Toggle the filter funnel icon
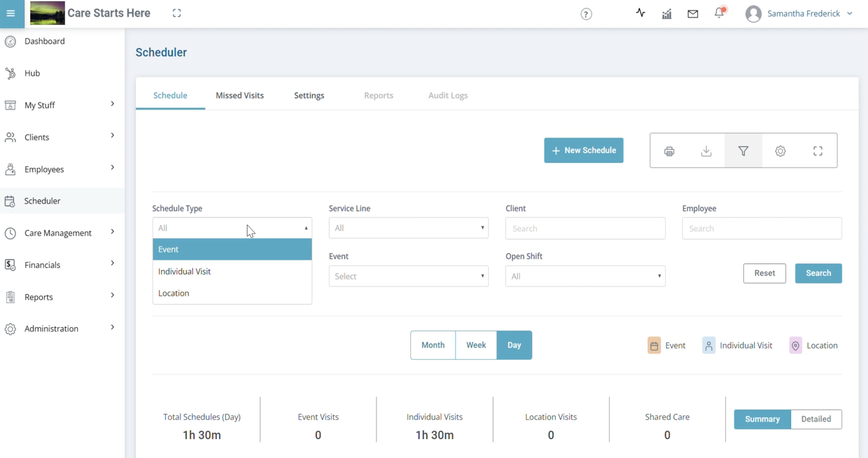 (743, 151)
